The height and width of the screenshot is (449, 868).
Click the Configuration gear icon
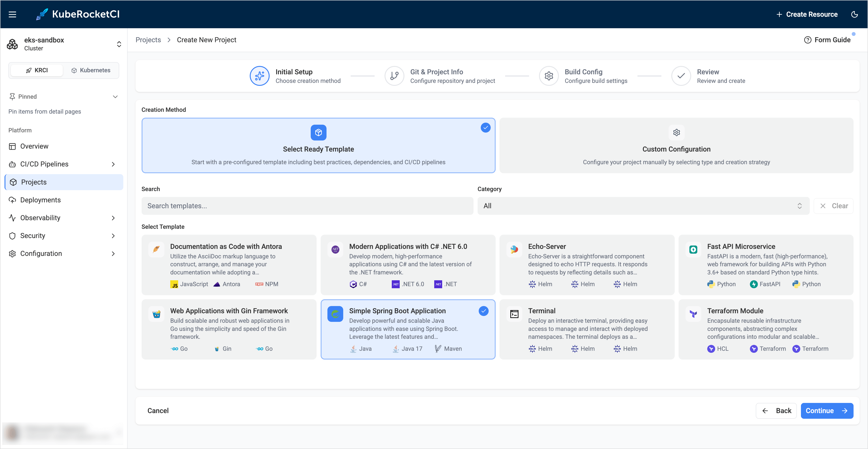[12, 253]
